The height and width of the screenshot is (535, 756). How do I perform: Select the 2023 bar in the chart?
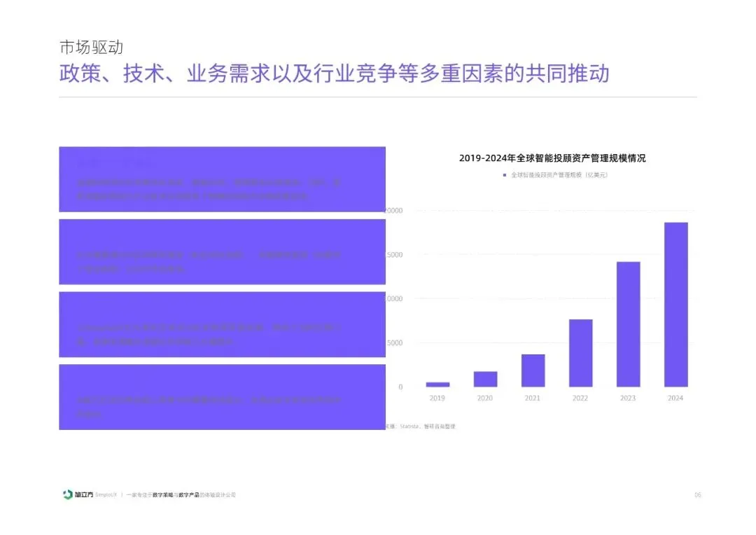(x=628, y=324)
